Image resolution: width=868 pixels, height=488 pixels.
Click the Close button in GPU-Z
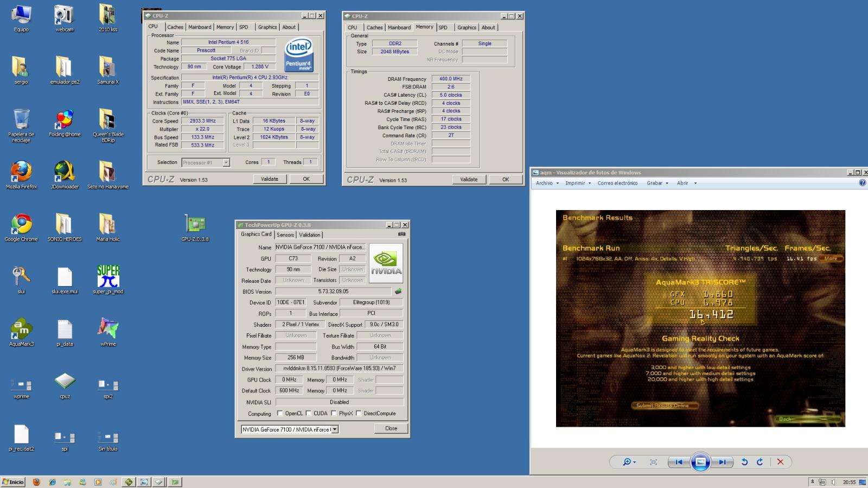coord(391,428)
